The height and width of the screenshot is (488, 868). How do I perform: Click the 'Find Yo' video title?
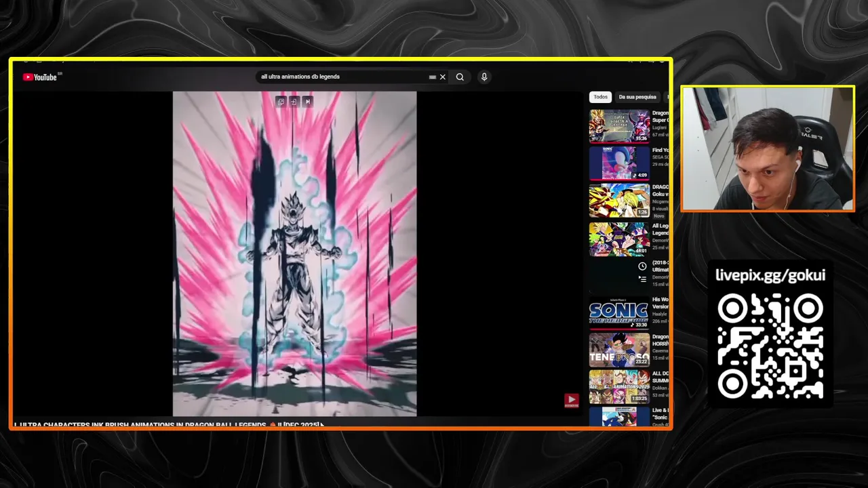pyautogui.click(x=660, y=150)
